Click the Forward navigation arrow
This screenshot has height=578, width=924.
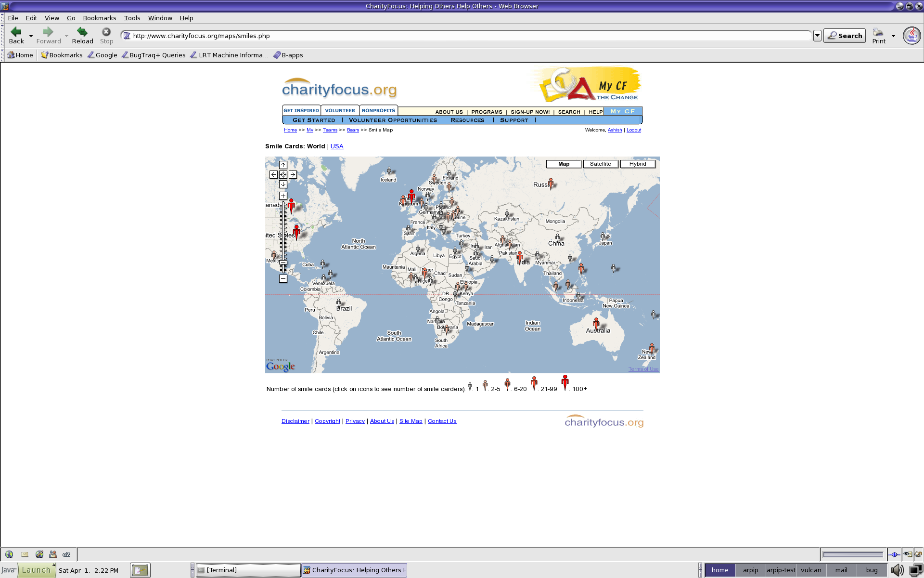48,35
